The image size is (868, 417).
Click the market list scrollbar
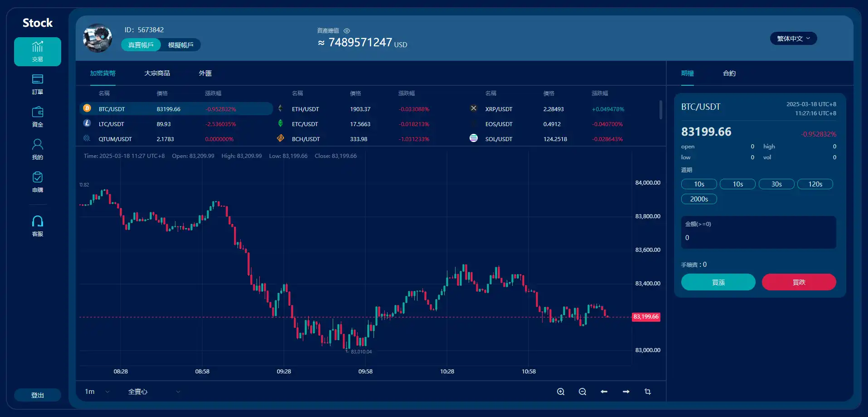(661, 110)
